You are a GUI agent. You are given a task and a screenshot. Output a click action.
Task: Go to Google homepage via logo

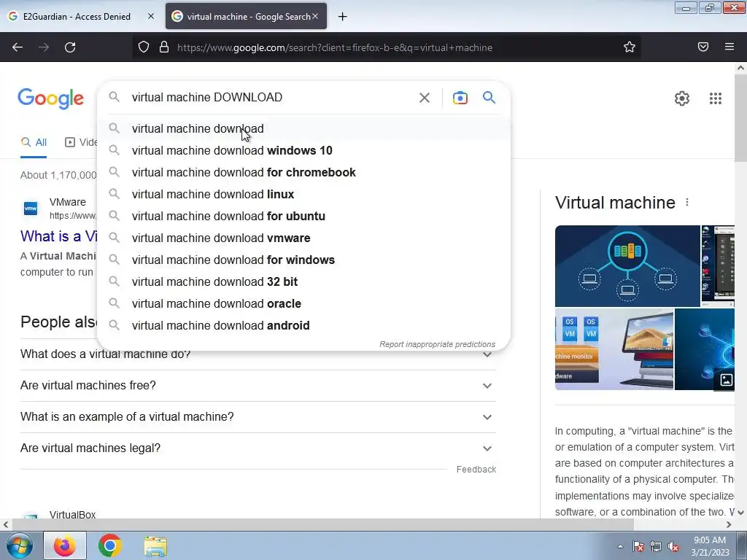tap(51, 98)
